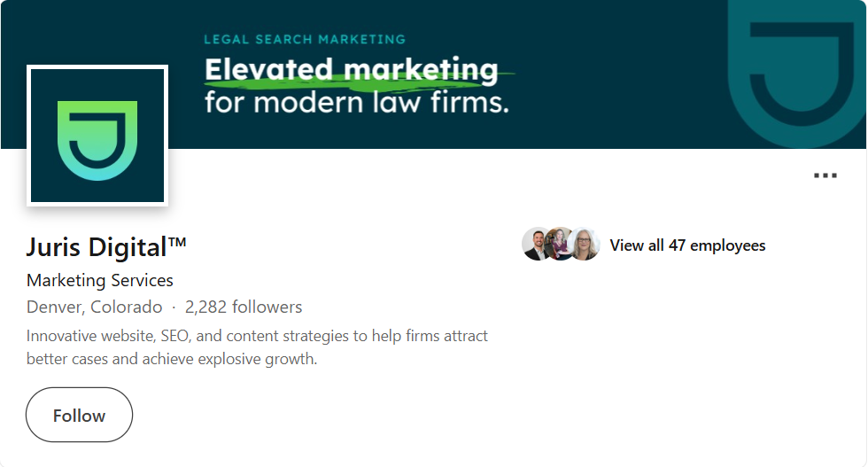Click the Denver, Colorado location text
This screenshot has height=467, width=868.
[x=95, y=307]
